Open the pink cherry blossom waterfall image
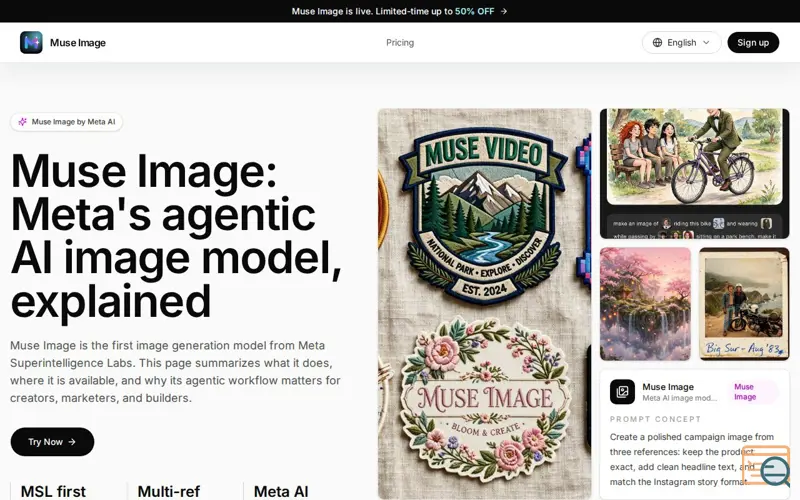The height and width of the screenshot is (500, 800). (x=645, y=304)
